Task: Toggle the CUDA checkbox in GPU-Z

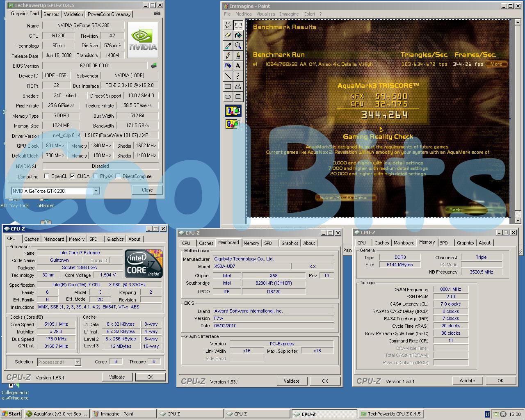Action: (x=73, y=176)
